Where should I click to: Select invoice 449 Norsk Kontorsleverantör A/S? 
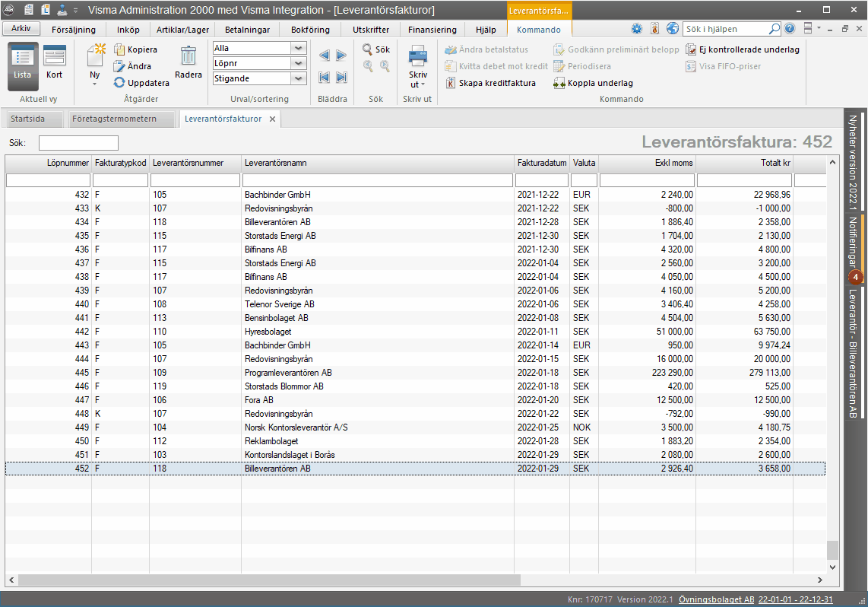tap(415, 427)
